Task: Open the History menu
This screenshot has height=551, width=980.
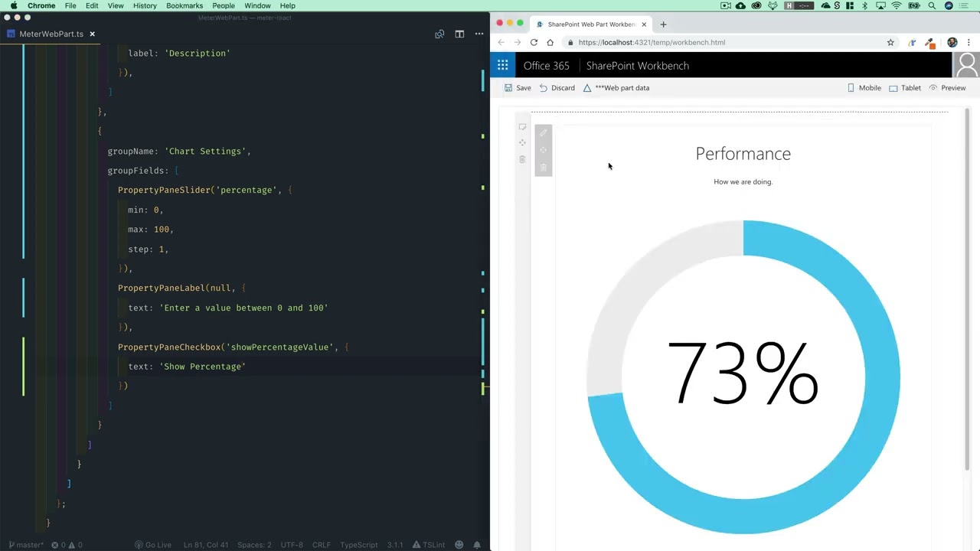Action: click(x=145, y=5)
